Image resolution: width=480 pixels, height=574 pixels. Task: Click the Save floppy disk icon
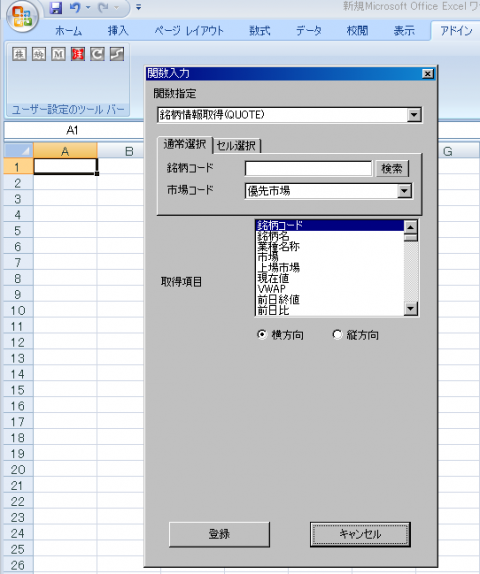(56, 7)
